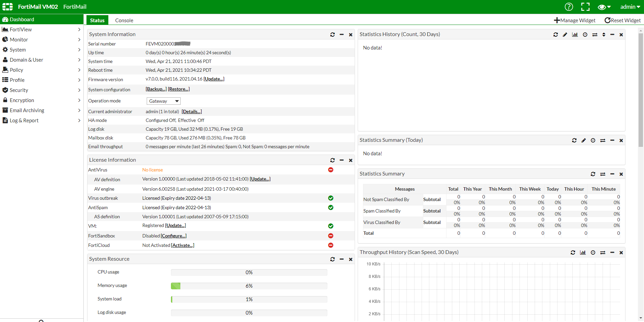Open the view eye dropdown in header
Viewport: 644px width, 322px height.
[x=604, y=7]
